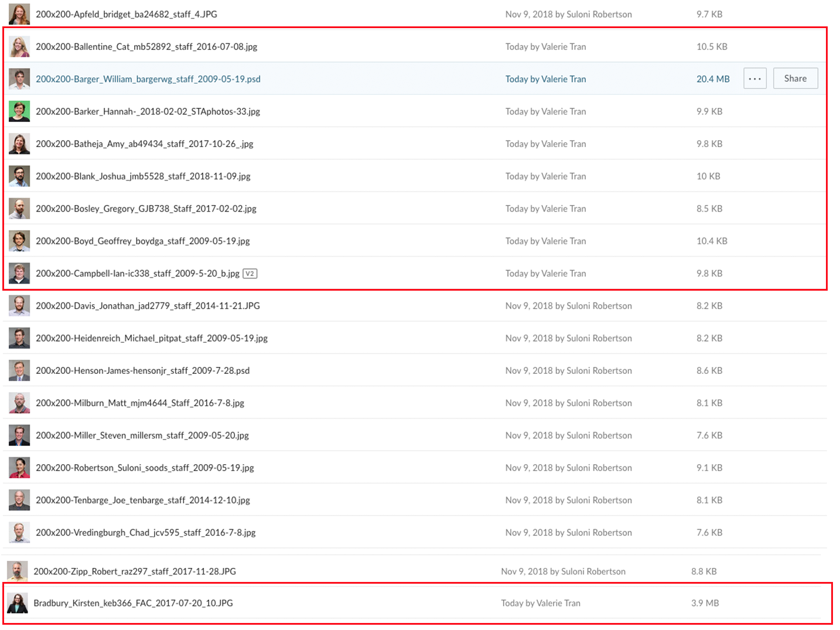Open thumbnail of Davis_Jonathan photo

click(x=19, y=306)
